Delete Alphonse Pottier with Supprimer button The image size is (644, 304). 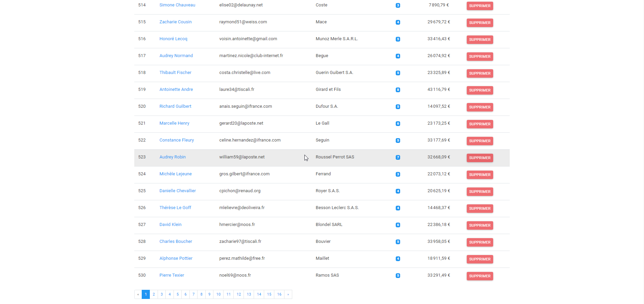[480, 259]
